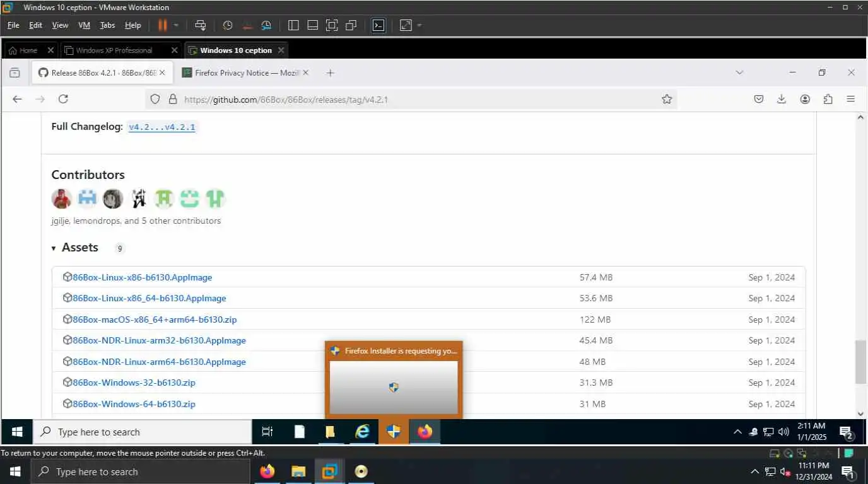The image size is (868, 484).
Task: Open the Firefox list all tabs dropdown
Action: (739, 73)
